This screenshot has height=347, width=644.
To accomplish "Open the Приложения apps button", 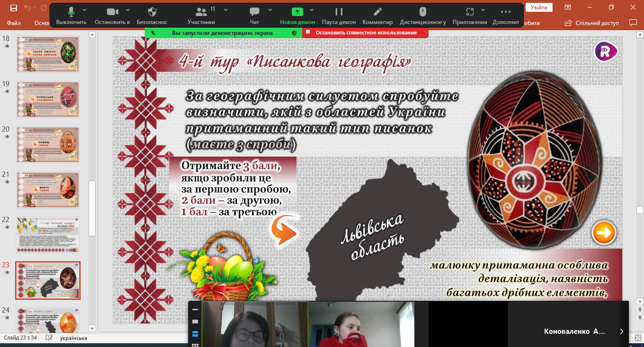I will [x=470, y=16].
